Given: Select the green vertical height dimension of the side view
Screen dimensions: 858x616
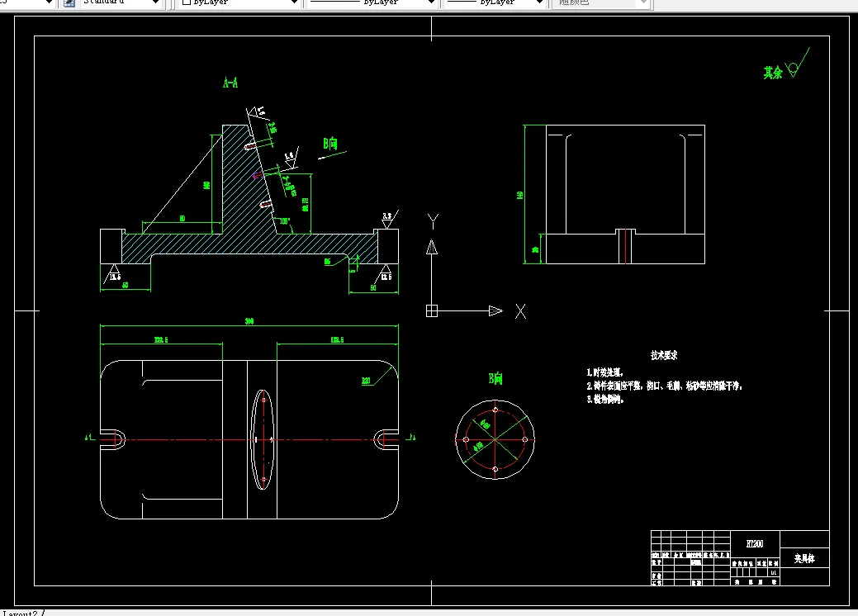Looking at the screenshot, I should (x=519, y=195).
